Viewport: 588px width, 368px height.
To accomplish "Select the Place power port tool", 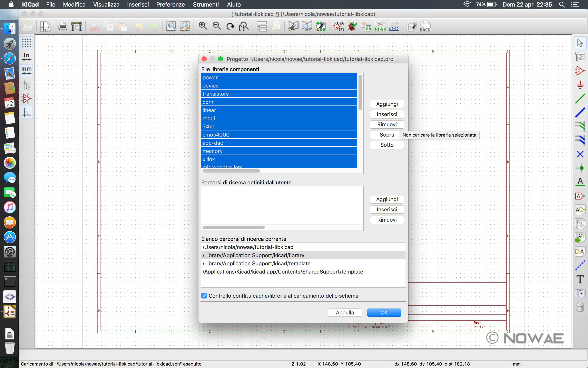I will pos(580,85).
